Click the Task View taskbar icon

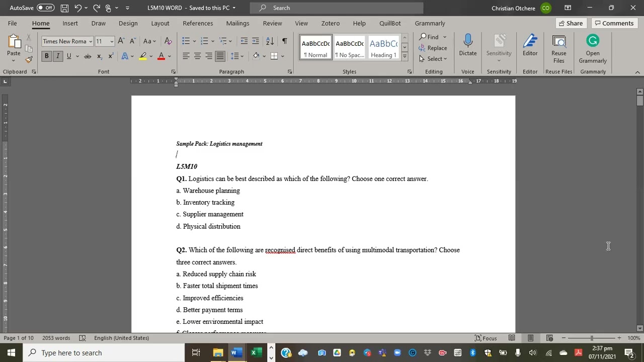click(196, 353)
